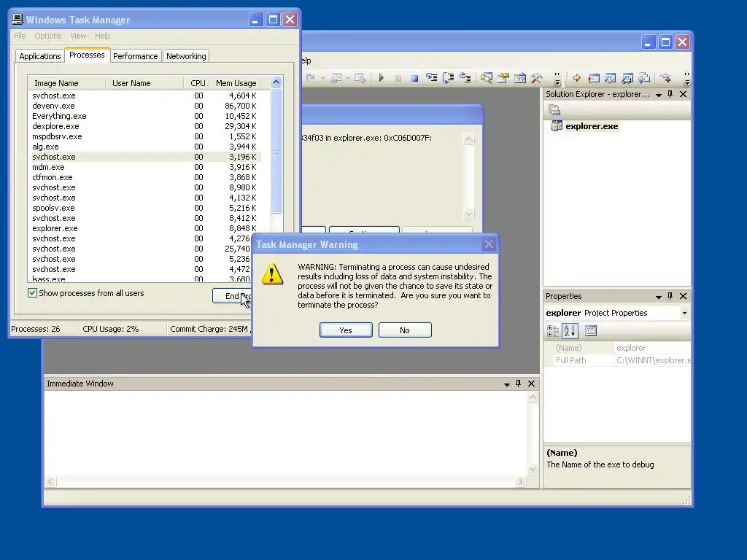Pin the Immediate Window panel
This screenshot has width=747, height=560.
pyautogui.click(x=519, y=384)
